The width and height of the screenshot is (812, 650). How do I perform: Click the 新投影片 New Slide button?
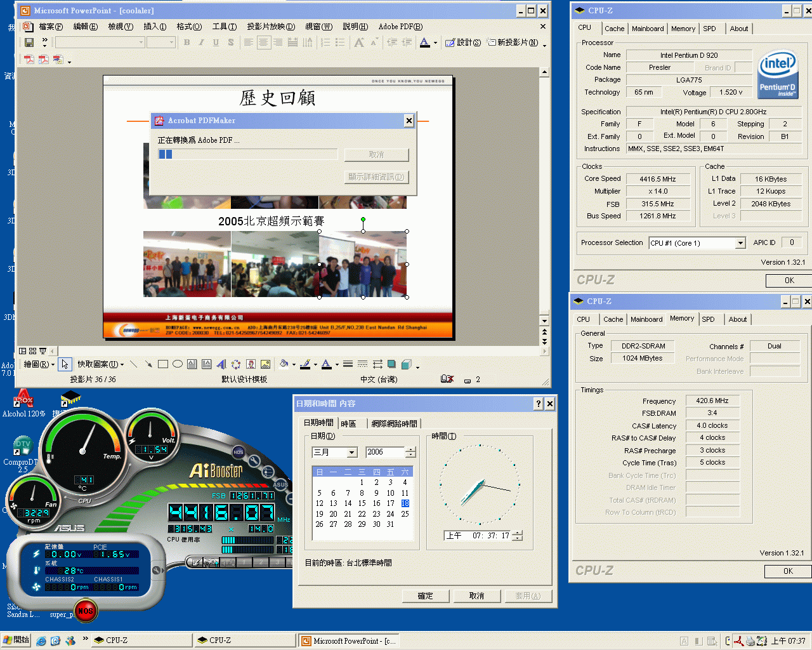[x=513, y=43]
